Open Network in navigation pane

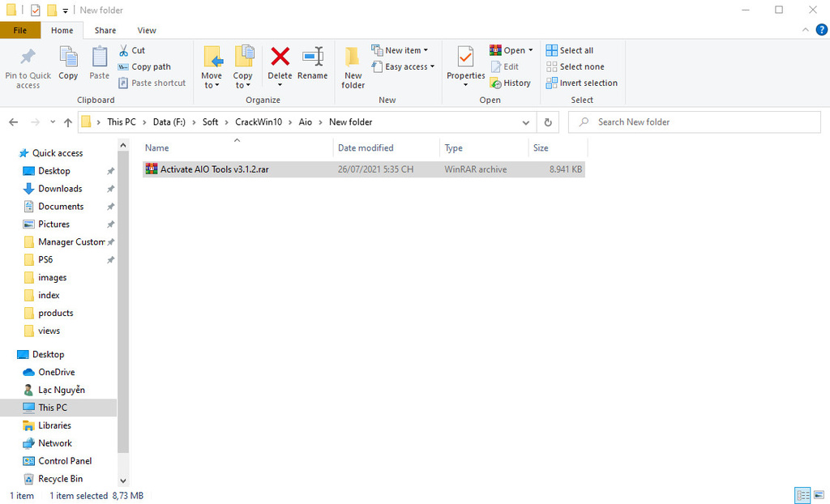(x=54, y=443)
